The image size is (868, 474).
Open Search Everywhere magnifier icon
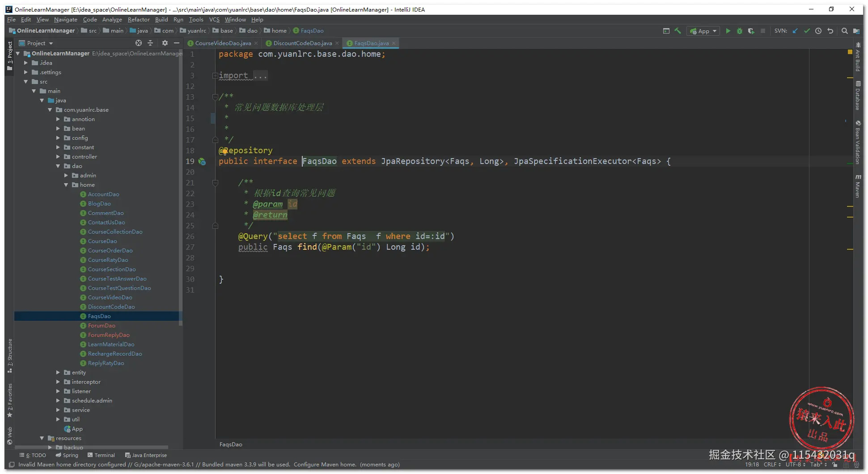[844, 31]
